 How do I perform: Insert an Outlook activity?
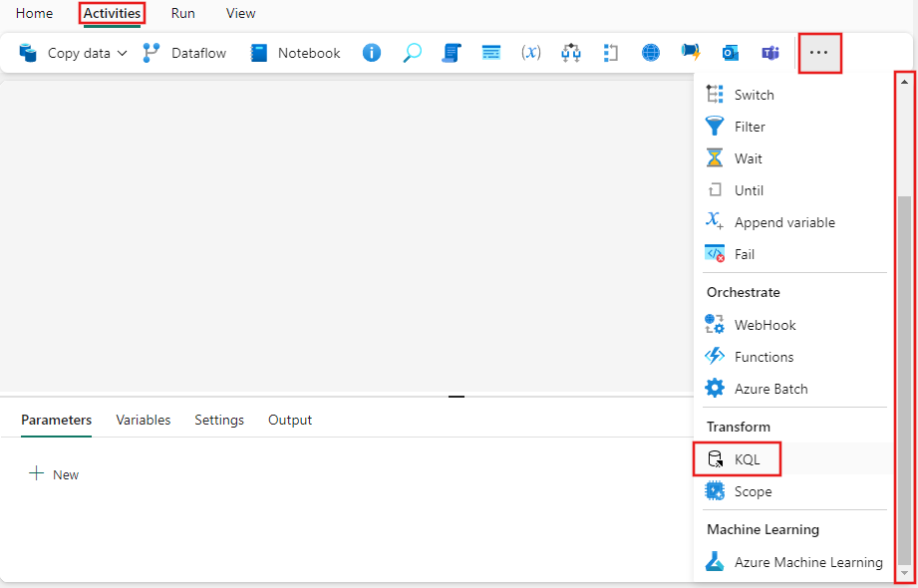point(731,52)
